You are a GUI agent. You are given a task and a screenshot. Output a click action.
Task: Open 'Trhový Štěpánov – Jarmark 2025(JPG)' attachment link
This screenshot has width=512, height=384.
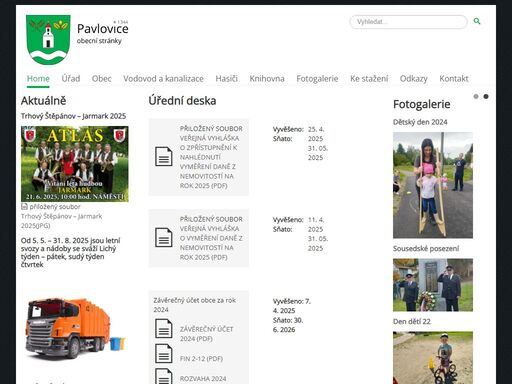(x=61, y=221)
